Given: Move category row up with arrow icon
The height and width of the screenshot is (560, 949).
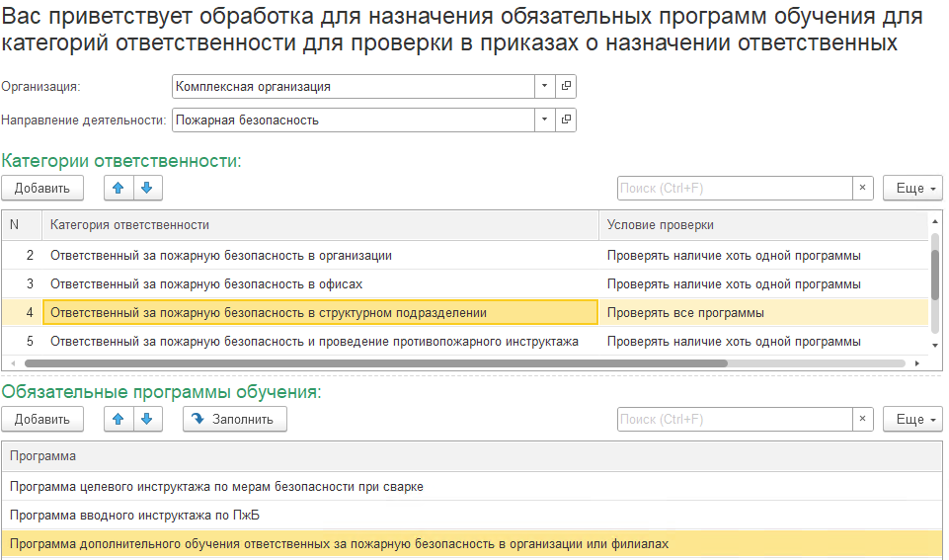Looking at the screenshot, I should click(119, 188).
